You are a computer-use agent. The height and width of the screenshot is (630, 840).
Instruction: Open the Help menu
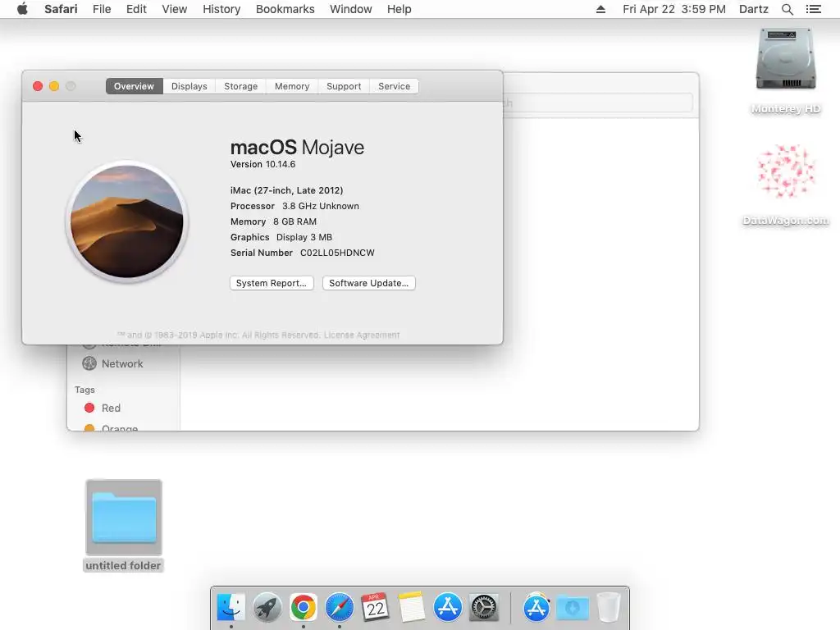(399, 9)
